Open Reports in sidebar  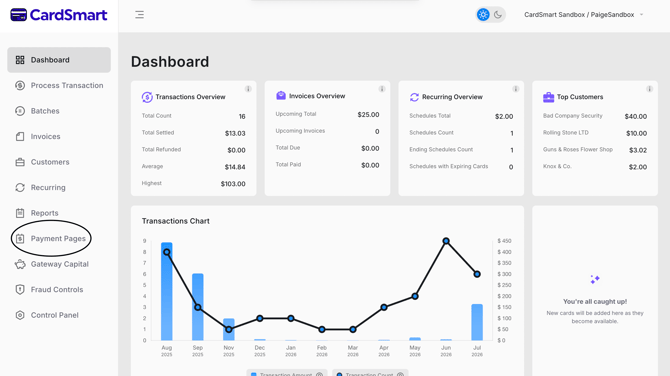pos(59,213)
